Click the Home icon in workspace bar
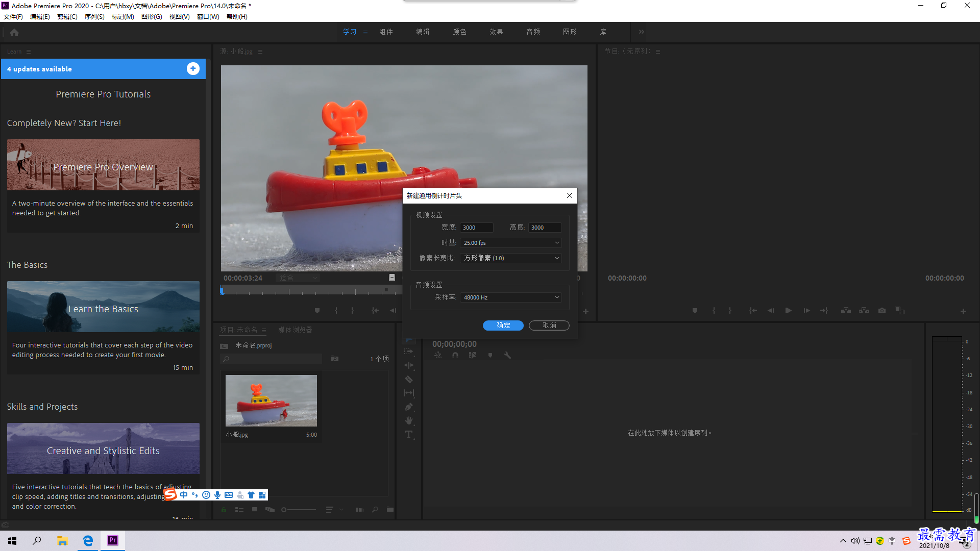The image size is (980, 551). coord(14,32)
